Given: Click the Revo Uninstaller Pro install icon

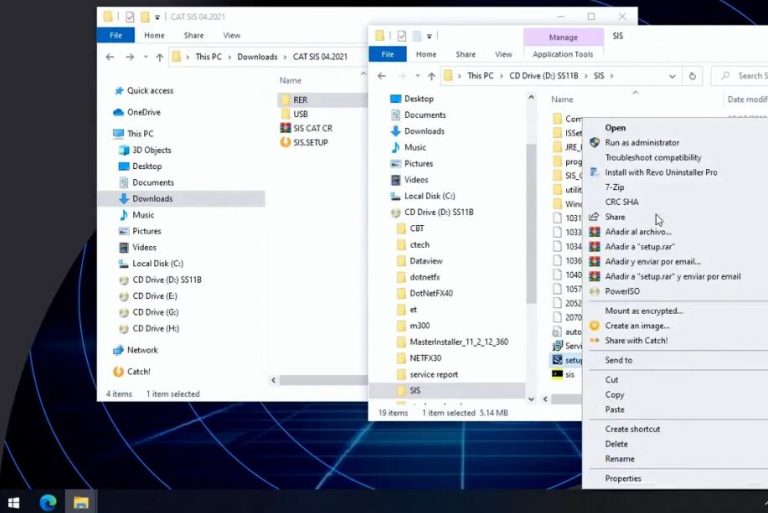Looking at the screenshot, I should pos(594,172).
